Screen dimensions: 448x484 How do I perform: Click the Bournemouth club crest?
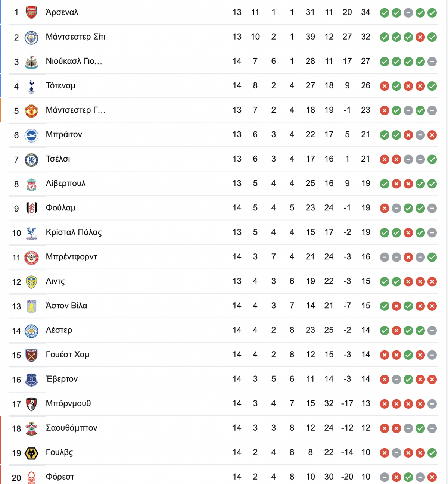(31, 404)
